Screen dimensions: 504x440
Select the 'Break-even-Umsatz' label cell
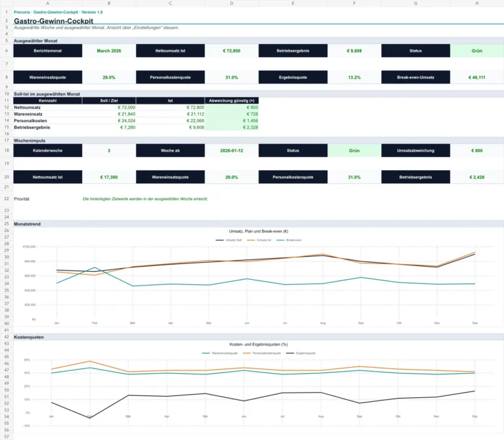click(x=415, y=77)
